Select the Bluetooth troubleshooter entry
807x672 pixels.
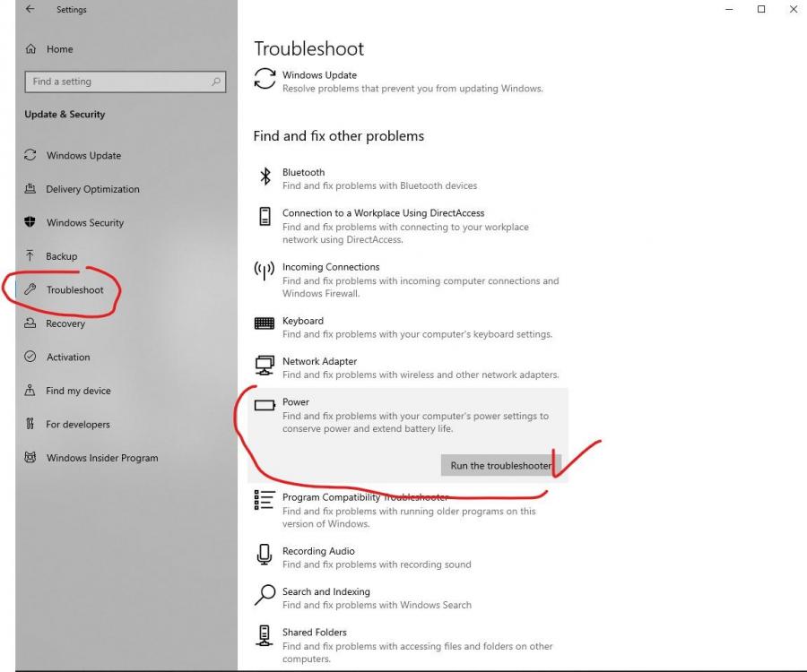click(x=304, y=172)
